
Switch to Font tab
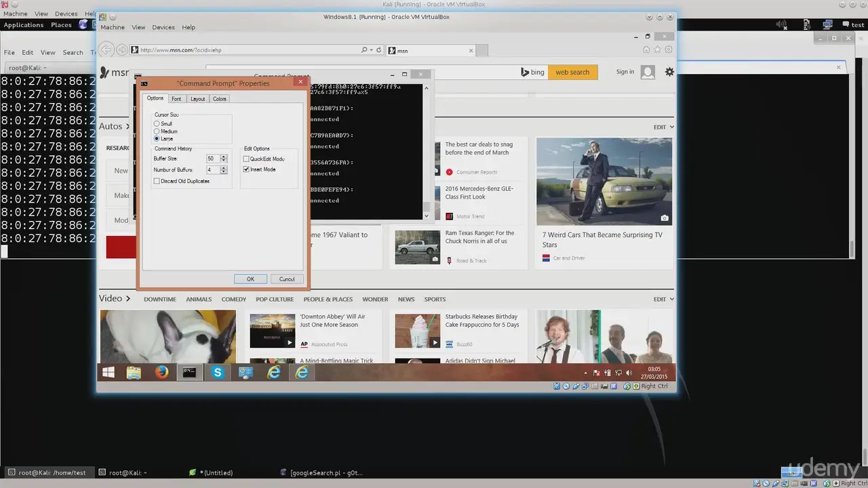pos(176,99)
